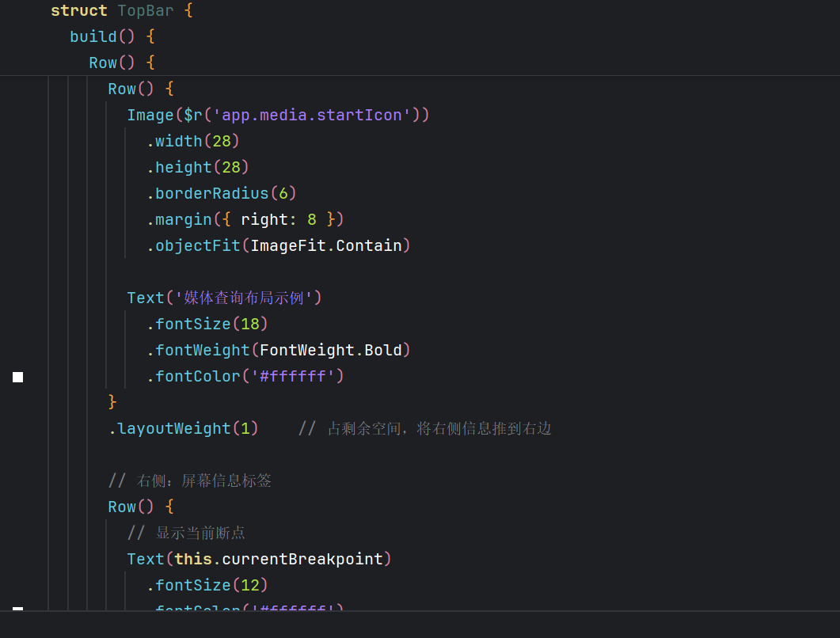Click the .margin({ right: 8 }) line

click(245, 219)
